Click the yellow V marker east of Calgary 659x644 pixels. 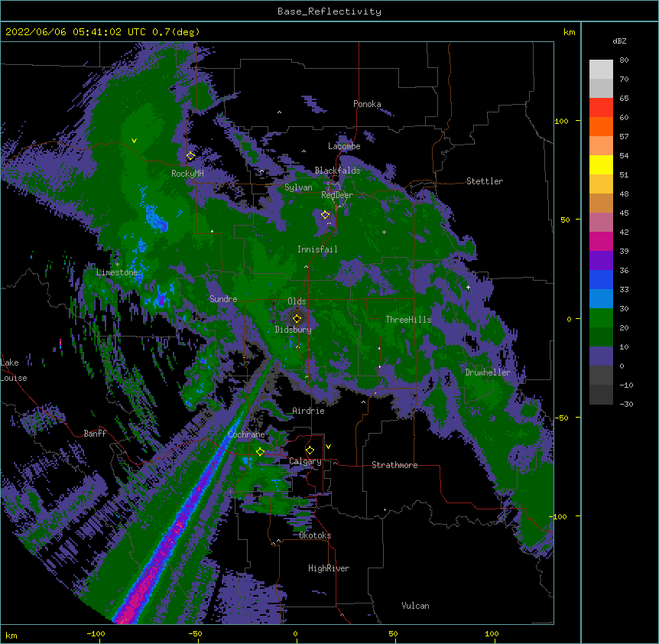click(328, 447)
